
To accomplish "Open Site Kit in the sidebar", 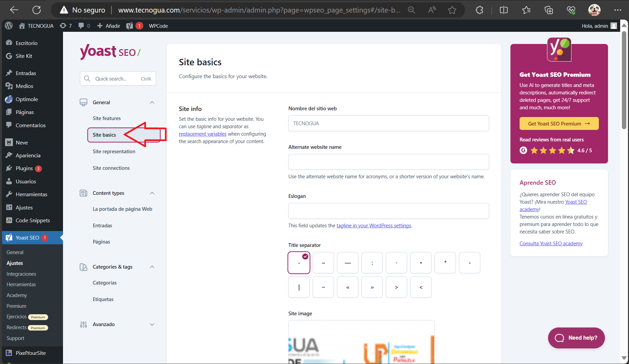I will point(24,56).
